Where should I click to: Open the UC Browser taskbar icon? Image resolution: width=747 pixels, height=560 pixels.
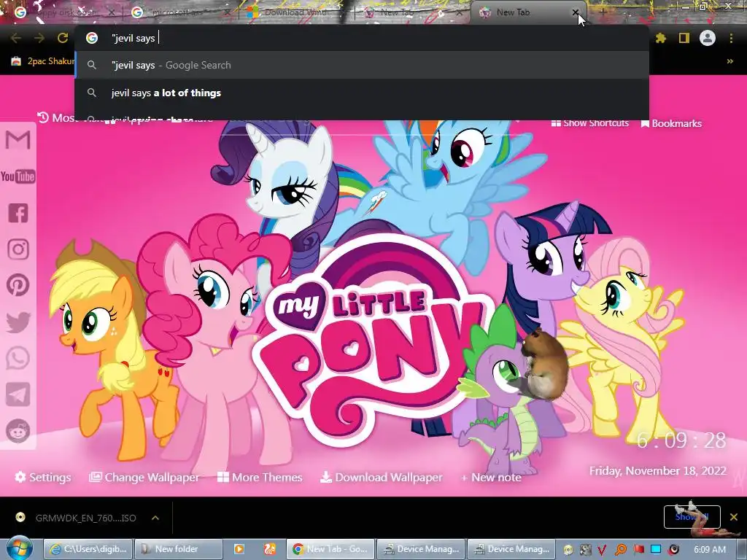coord(270,549)
